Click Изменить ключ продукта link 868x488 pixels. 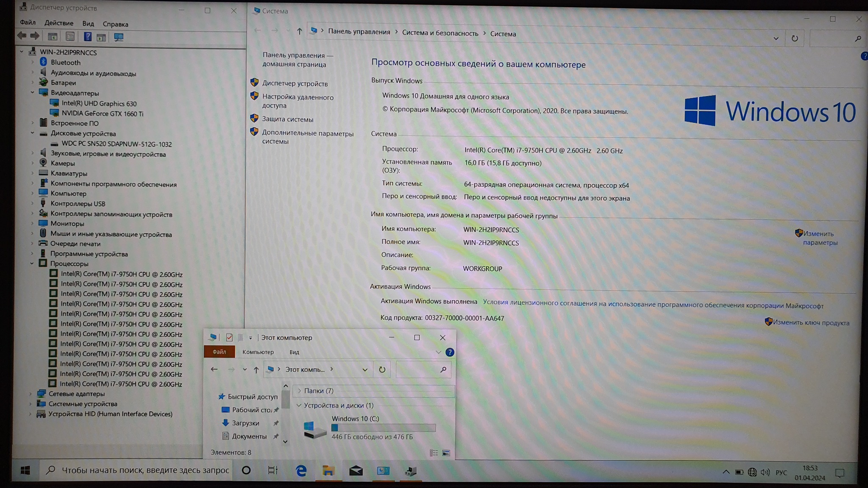coord(810,323)
